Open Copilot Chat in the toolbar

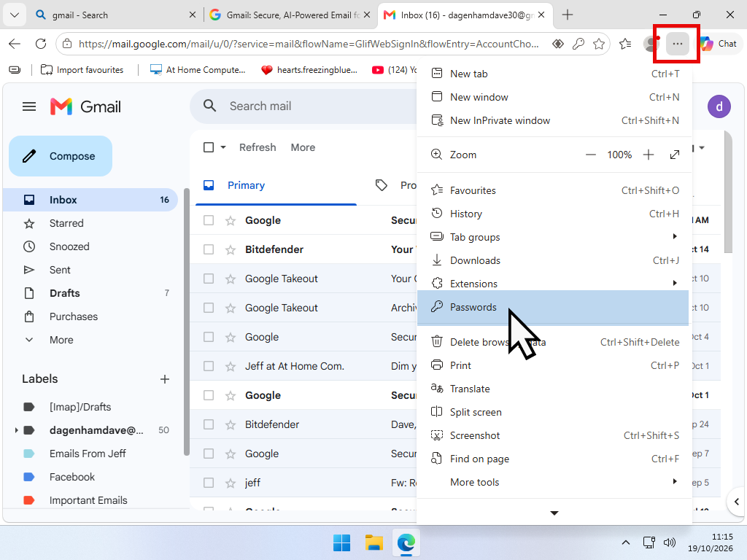coord(719,44)
